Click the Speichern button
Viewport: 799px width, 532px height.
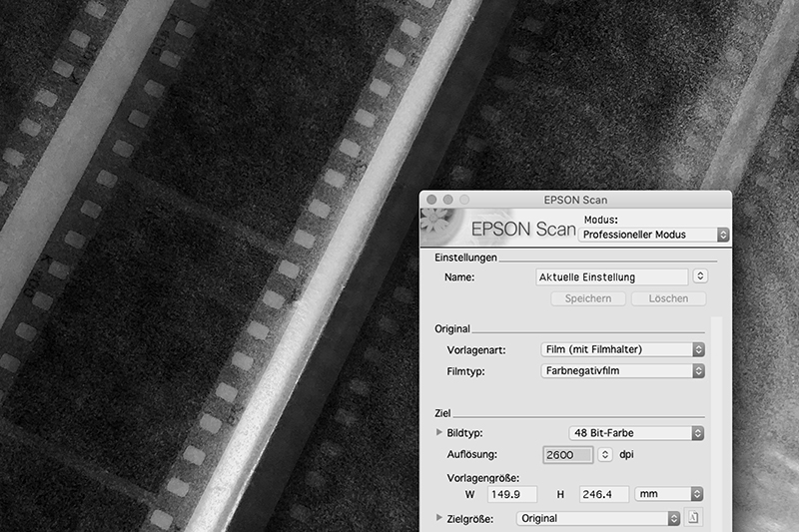click(x=588, y=298)
